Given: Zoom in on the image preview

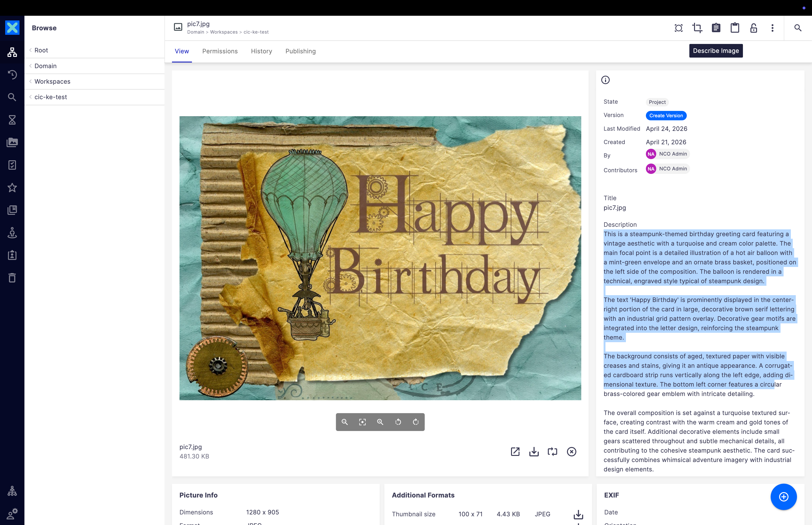Looking at the screenshot, I should 380,422.
